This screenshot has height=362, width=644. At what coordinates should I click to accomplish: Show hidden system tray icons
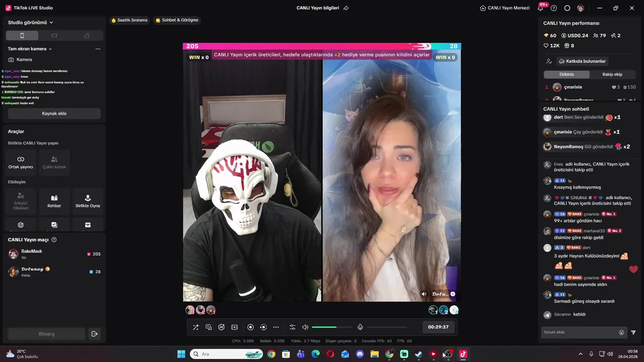coord(581,354)
